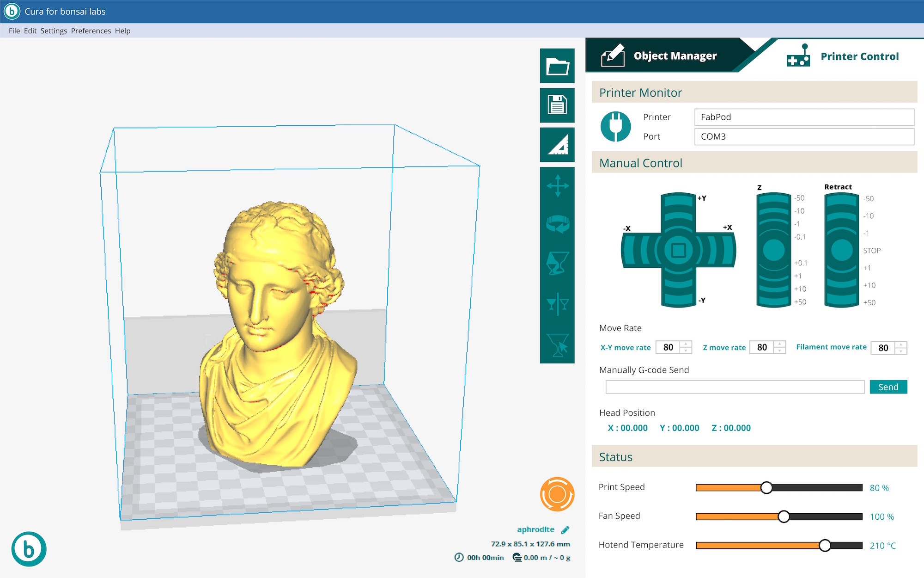Select the rotate tool icon
The height and width of the screenshot is (578, 924).
click(x=557, y=224)
